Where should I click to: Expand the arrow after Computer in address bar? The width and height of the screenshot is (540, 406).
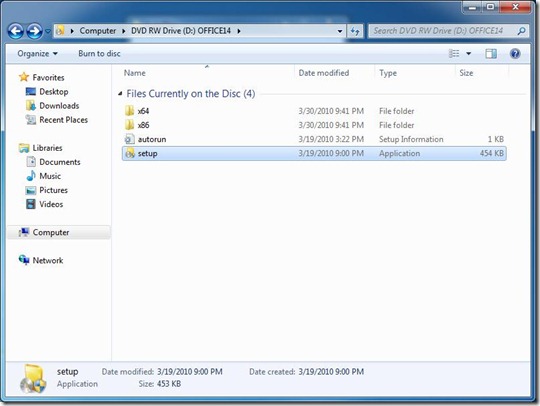pyautogui.click(x=124, y=31)
